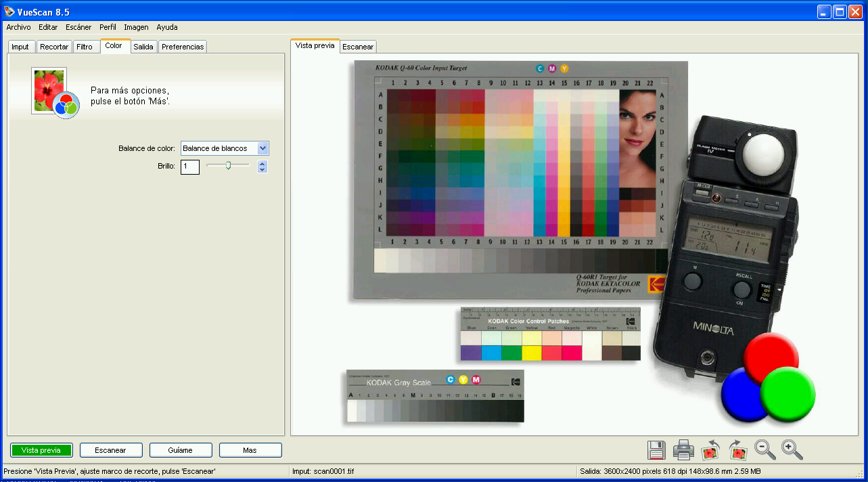
Task: Click the Guíame button
Action: point(181,450)
